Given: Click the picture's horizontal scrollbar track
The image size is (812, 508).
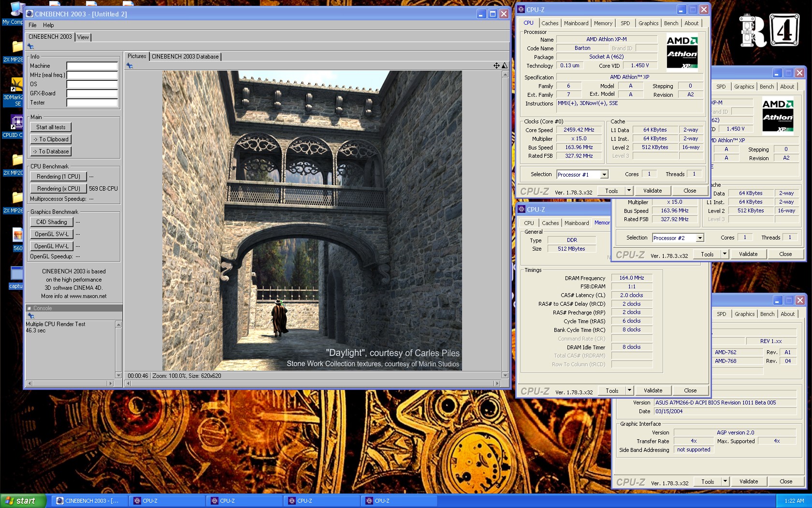Looking at the screenshot, I should coord(312,384).
